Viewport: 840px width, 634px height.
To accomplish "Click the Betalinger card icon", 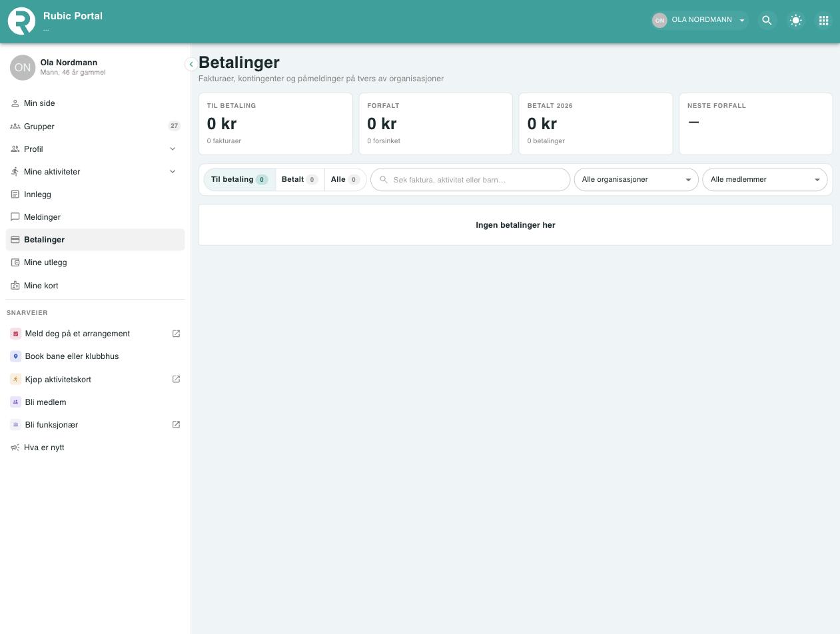I will pyautogui.click(x=15, y=240).
